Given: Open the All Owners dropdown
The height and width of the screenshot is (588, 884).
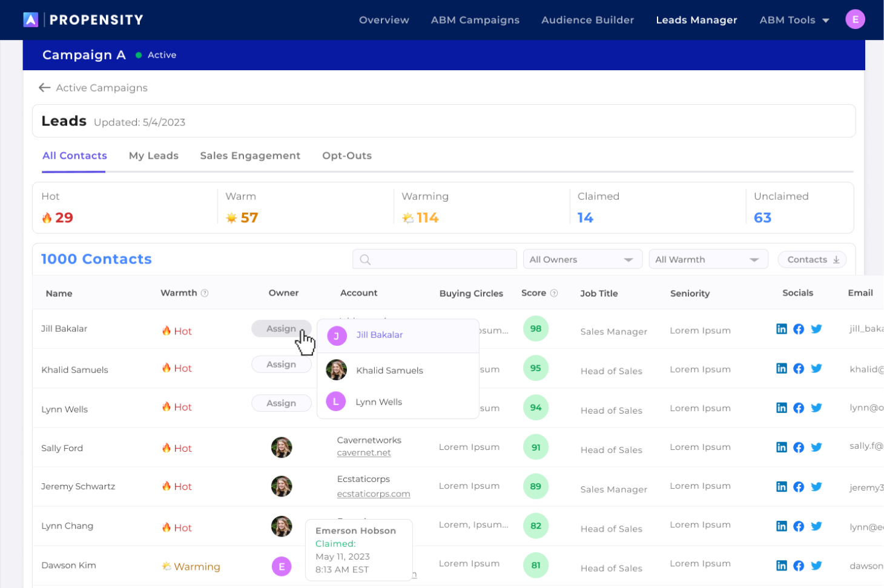Looking at the screenshot, I should 582,259.
